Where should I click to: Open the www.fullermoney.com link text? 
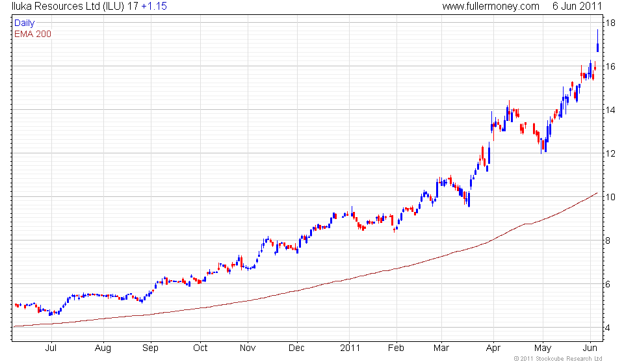coord(491,6)
